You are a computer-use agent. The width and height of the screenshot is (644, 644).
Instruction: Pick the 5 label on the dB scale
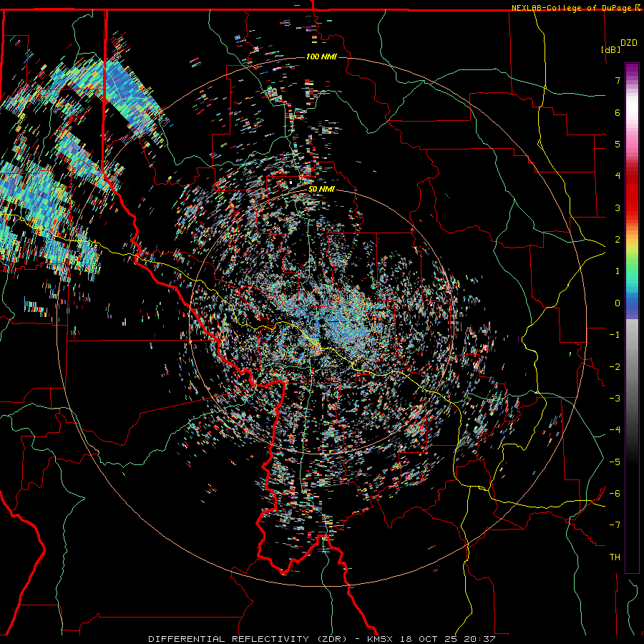pyautogui.click(x=618, y=144)
